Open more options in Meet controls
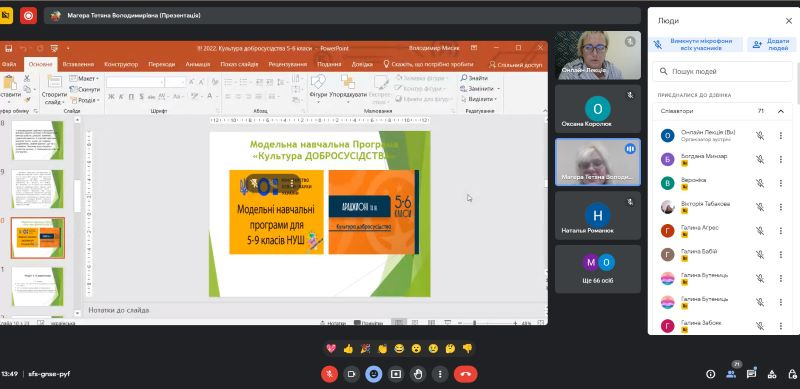Image resolution: width=800 pixels, height=389 pixels. click(440, 374)
